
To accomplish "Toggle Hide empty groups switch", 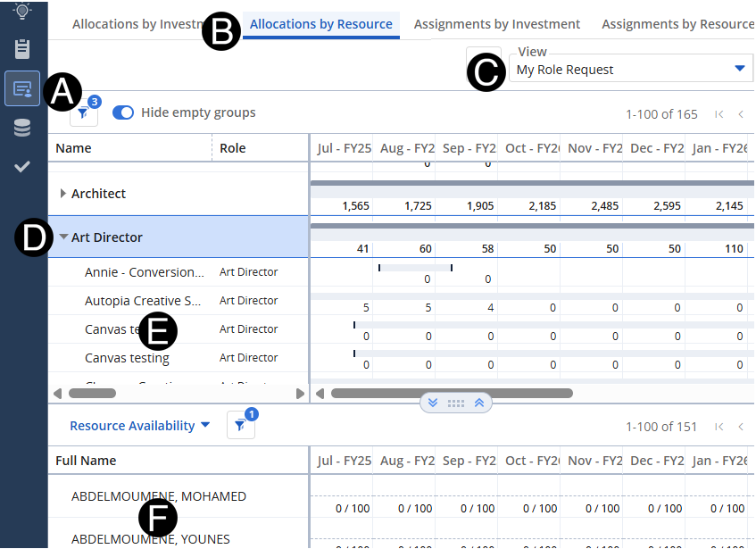I will [123, 112].
